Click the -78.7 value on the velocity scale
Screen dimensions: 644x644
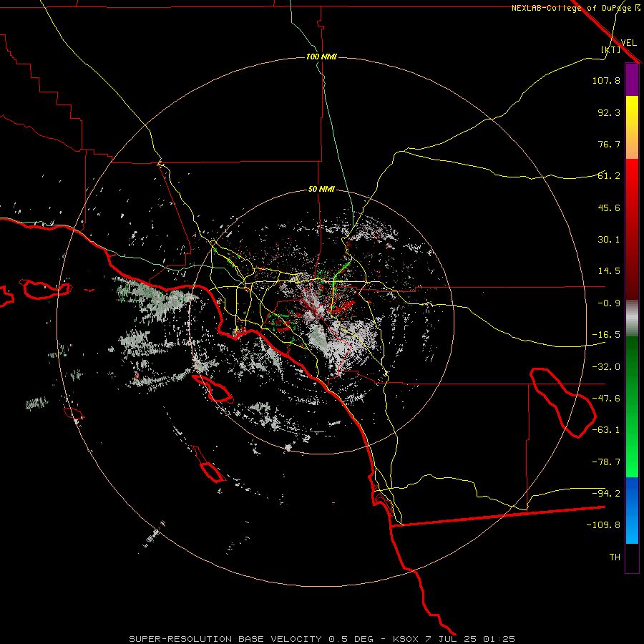606,462
